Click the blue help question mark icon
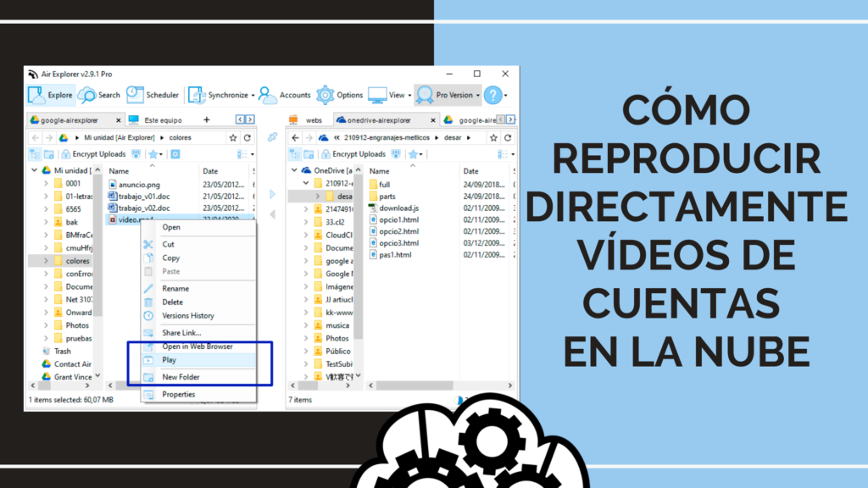868x488 pixels. pyautogui.click(x=492, y=95)
